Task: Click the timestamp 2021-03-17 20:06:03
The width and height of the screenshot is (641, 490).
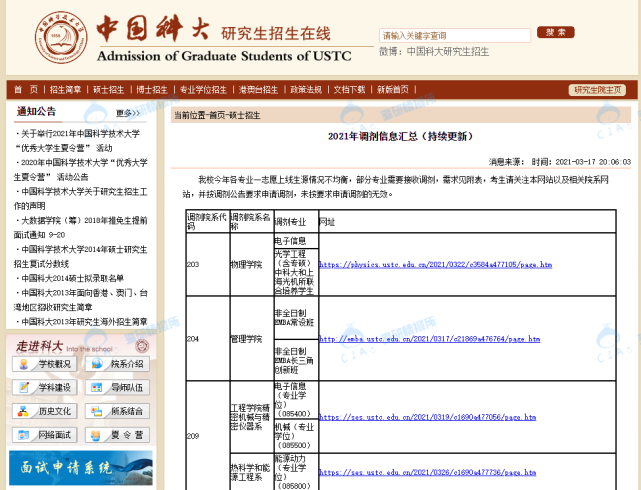Action: coord(593,162)
